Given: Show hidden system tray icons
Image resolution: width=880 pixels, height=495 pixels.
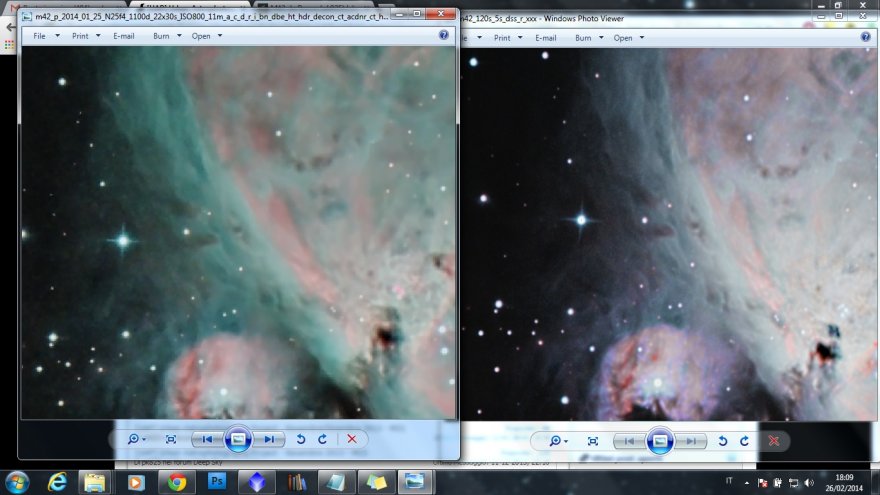Looking at the screenshot, I should (x=746, y=483).
